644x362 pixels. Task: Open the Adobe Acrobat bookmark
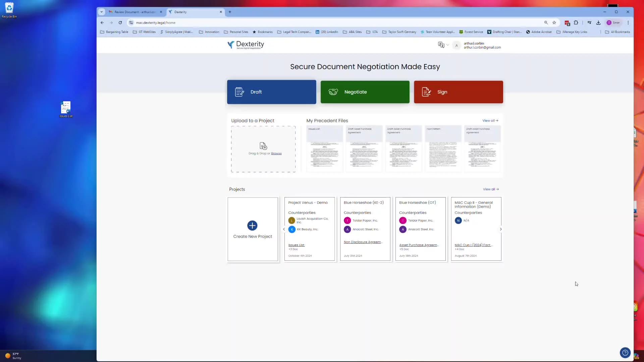click(539, 32)
